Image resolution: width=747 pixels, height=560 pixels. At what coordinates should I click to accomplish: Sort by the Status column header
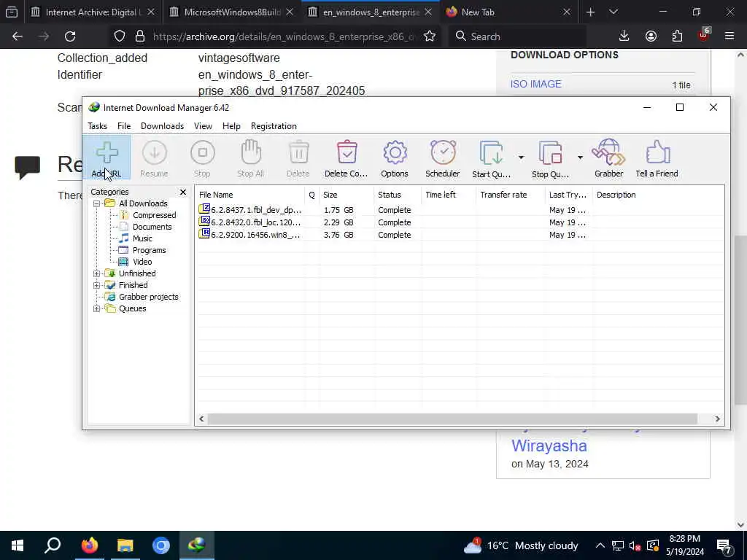[x=398, y=195]
